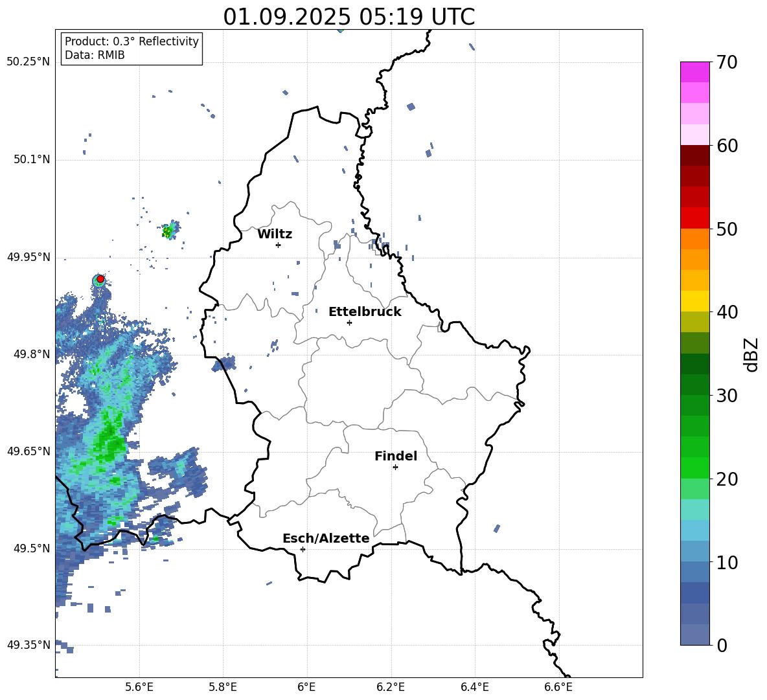Click the colorbar label 60

pos(727,146)
